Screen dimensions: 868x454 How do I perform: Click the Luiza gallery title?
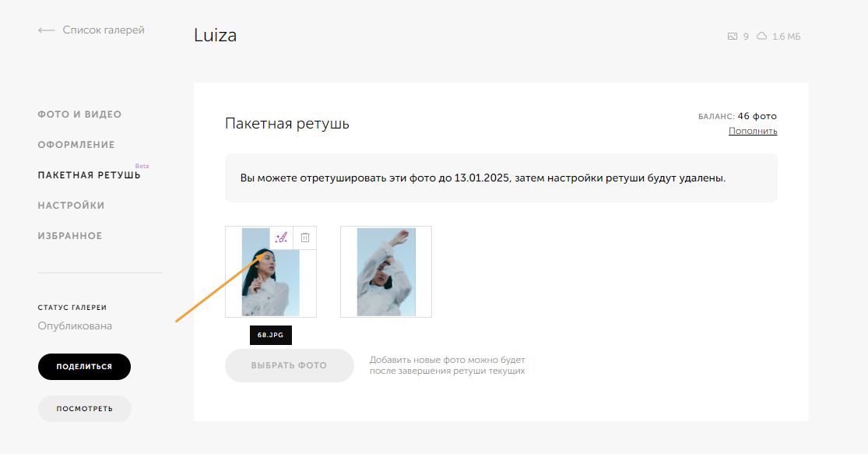click(216, 36)
